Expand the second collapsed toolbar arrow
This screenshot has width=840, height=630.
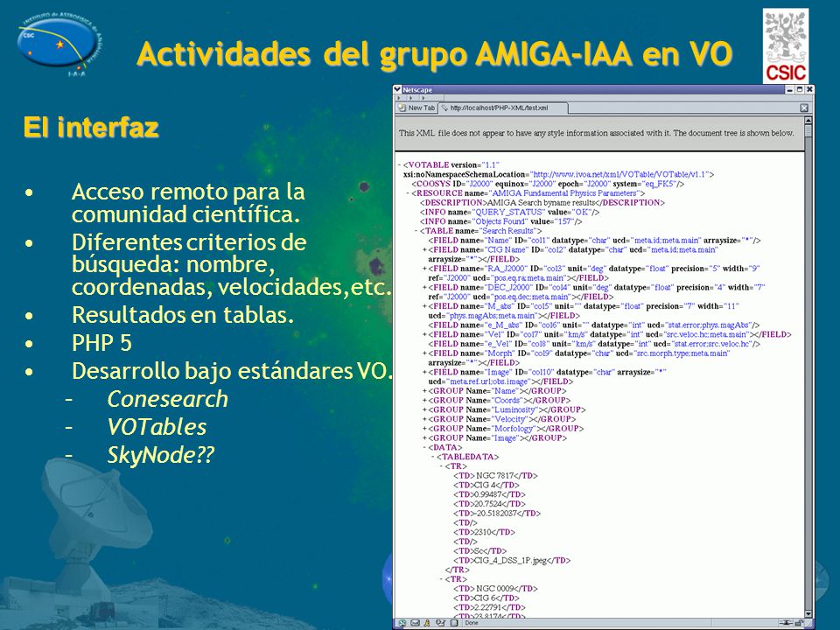click(411, 98)
